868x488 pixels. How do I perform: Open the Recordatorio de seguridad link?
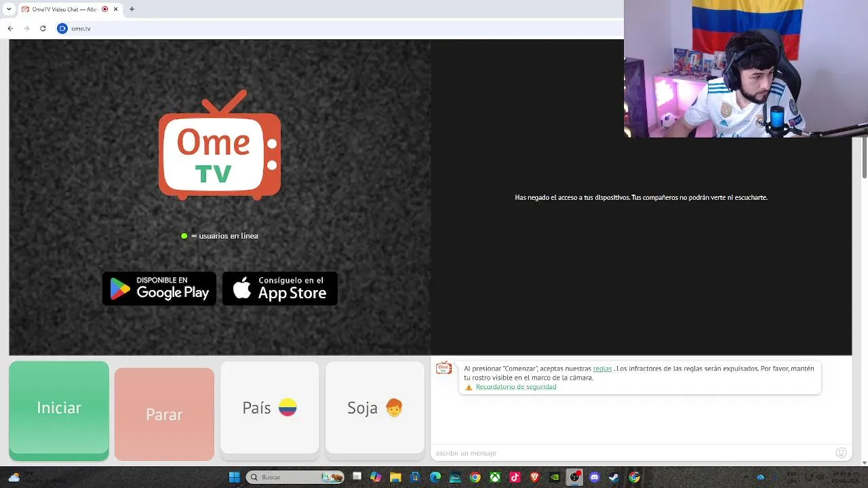516,387
